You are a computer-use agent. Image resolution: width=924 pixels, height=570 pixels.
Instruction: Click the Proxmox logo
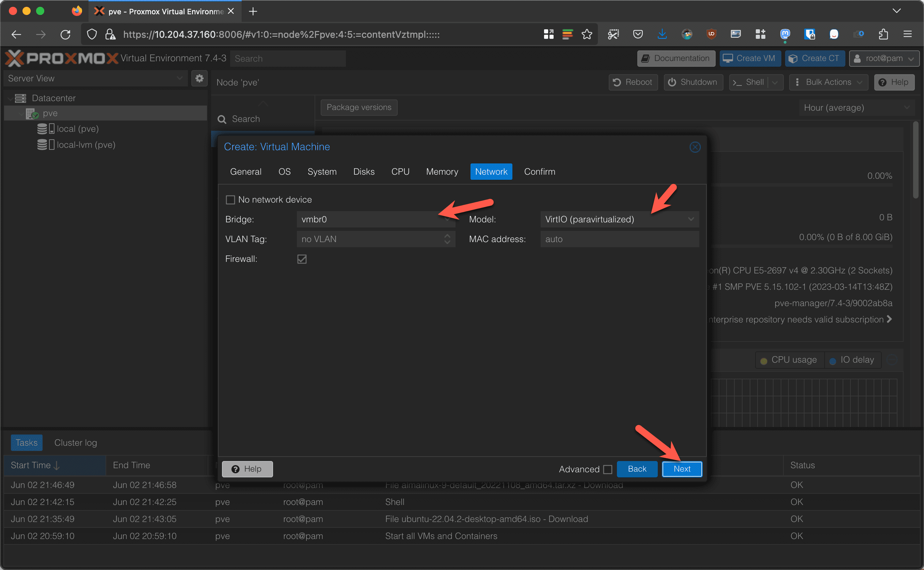(62, 58)
